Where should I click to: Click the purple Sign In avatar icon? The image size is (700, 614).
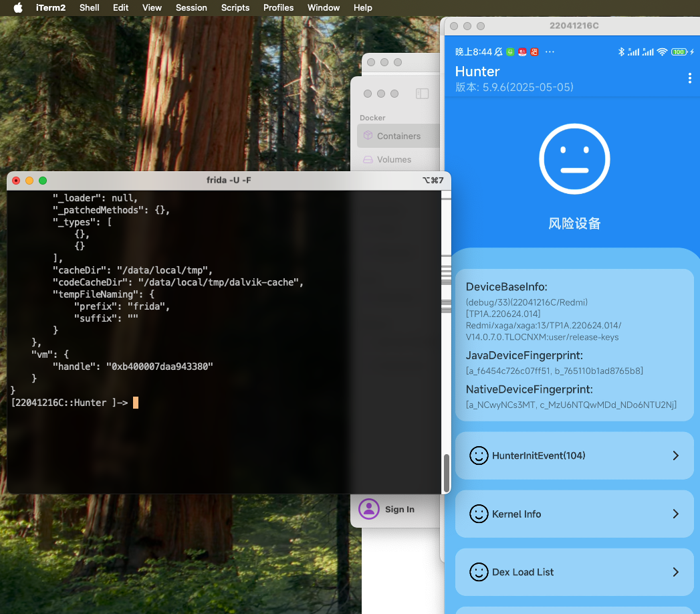click(368, 509)
